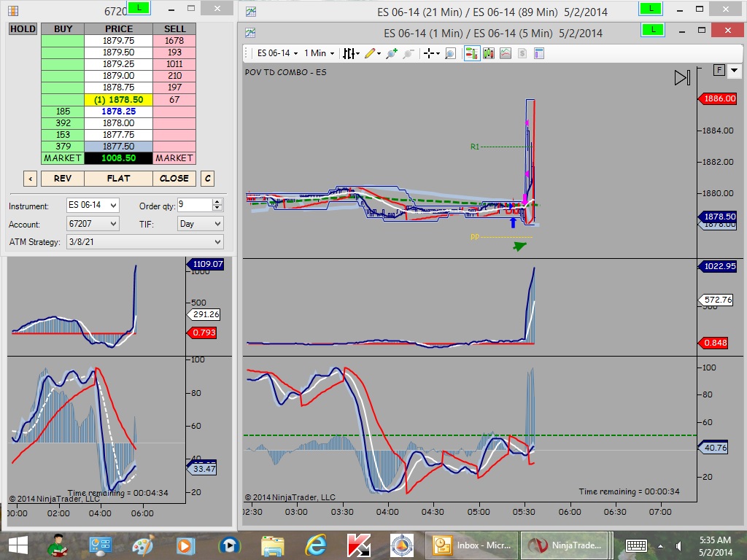Click the left arrow button beside REV
747x560 pixels.
point(30,179)
